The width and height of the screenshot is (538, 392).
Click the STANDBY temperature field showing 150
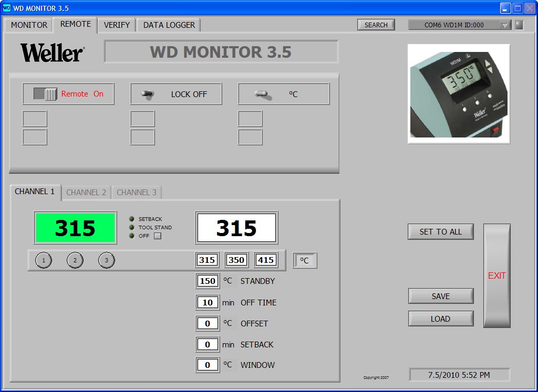pos(208,281)
